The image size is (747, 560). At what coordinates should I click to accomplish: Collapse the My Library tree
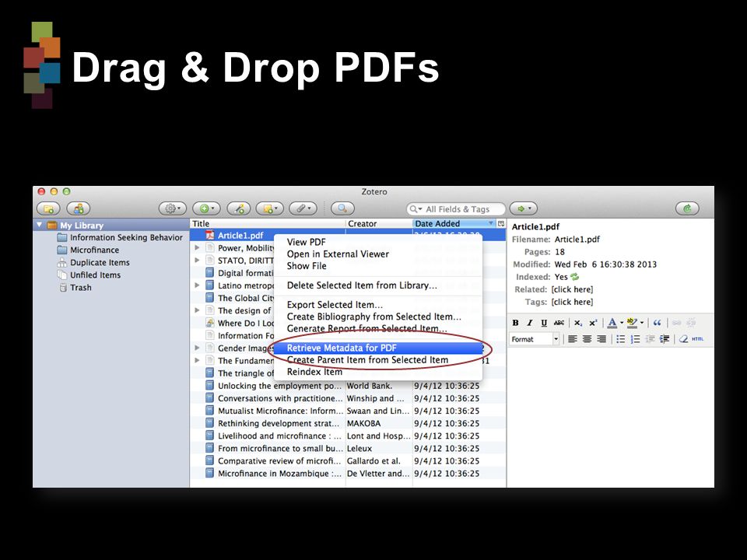coord(39,225)
